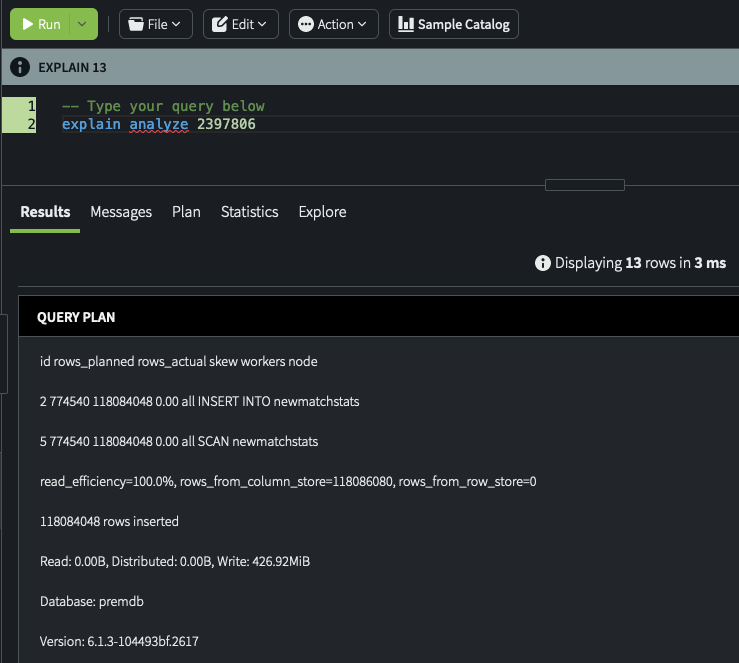Image resolution: width=739 pixels, height=663 pixels.
Task: Open the Edit dropdown menu
Action: [240, 24]
